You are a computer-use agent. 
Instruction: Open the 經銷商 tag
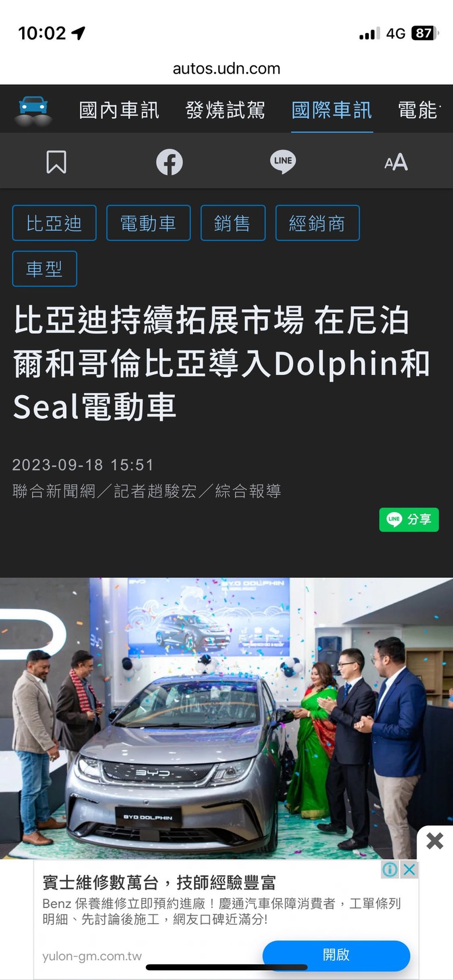(318, 223)
